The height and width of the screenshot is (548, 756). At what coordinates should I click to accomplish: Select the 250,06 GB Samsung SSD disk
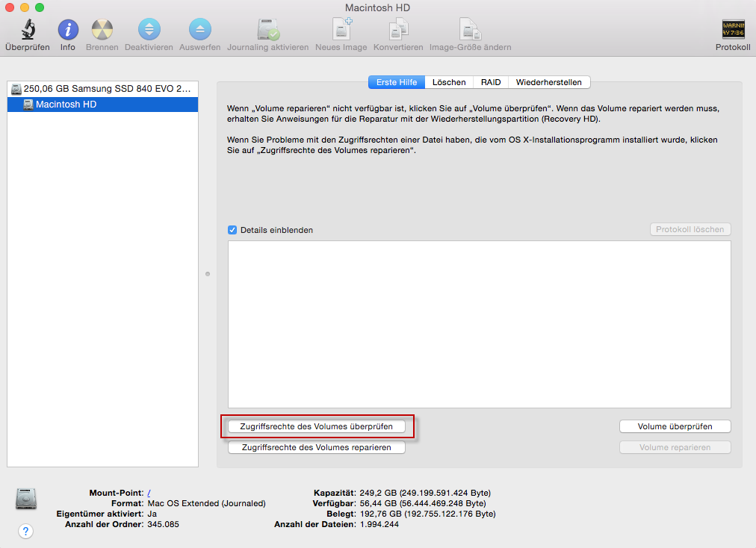pyautogui.click(x=102, y=89)
